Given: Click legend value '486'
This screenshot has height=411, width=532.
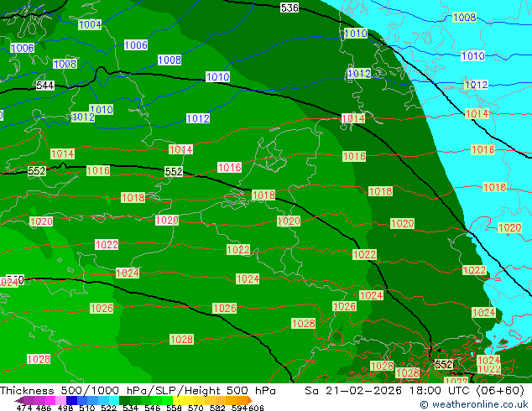Looking at the screenshot, I should tap(44, 408).
